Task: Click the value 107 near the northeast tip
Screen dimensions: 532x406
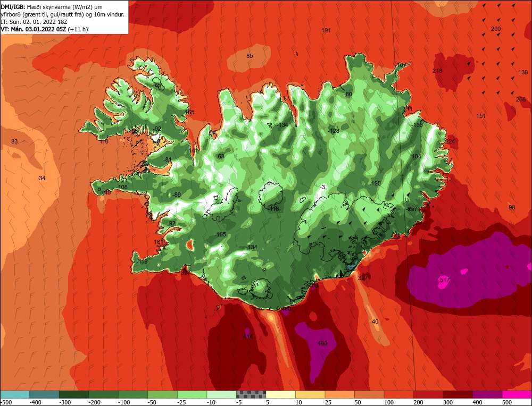Action: 401,65
